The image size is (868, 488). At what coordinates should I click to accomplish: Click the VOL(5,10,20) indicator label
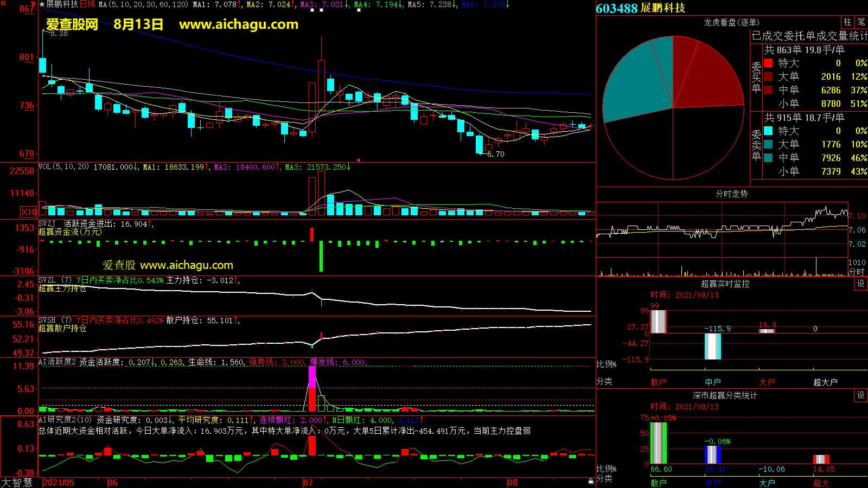63,167
